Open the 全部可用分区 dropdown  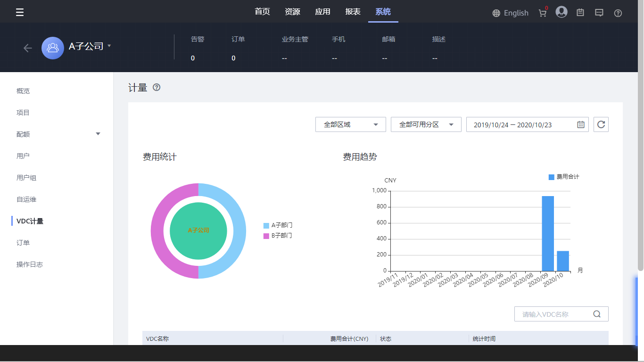point(426,124)
